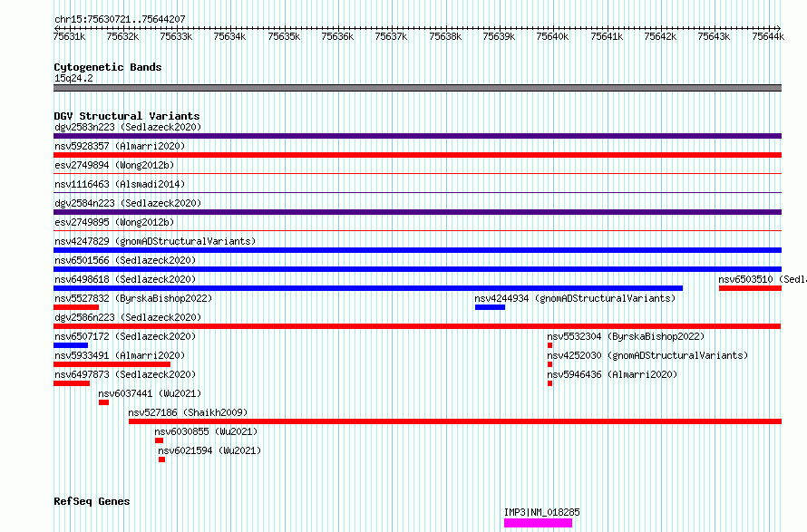807x532 pixels.
Task: Click the partly visible nsv6503510 label
Action: tap(763, 279)
